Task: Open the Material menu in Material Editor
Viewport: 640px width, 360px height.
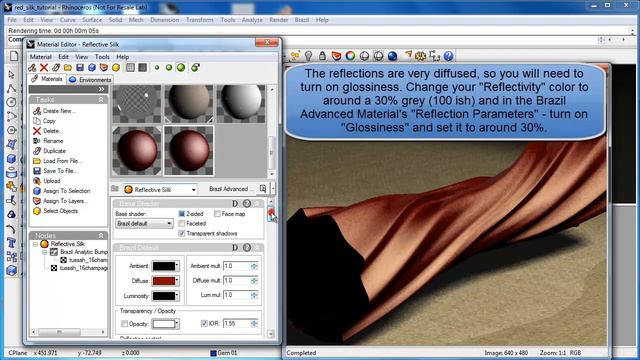Action: [40, 57]
